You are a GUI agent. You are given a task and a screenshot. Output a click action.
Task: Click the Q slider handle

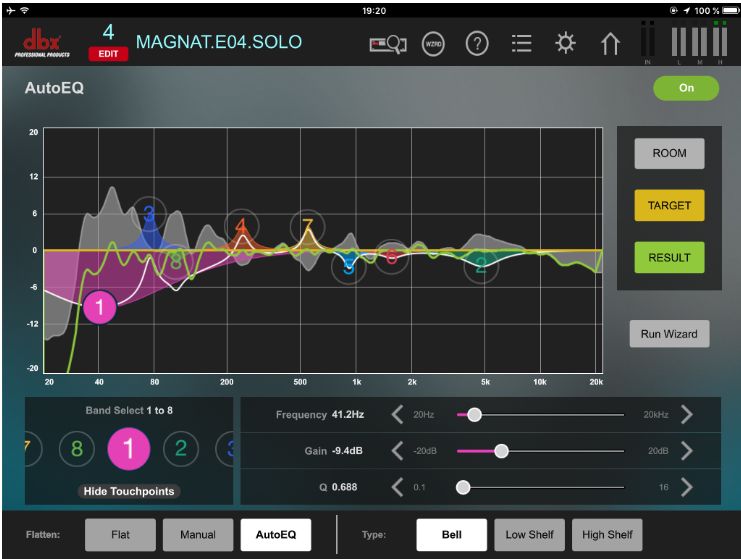pos(463,487)
